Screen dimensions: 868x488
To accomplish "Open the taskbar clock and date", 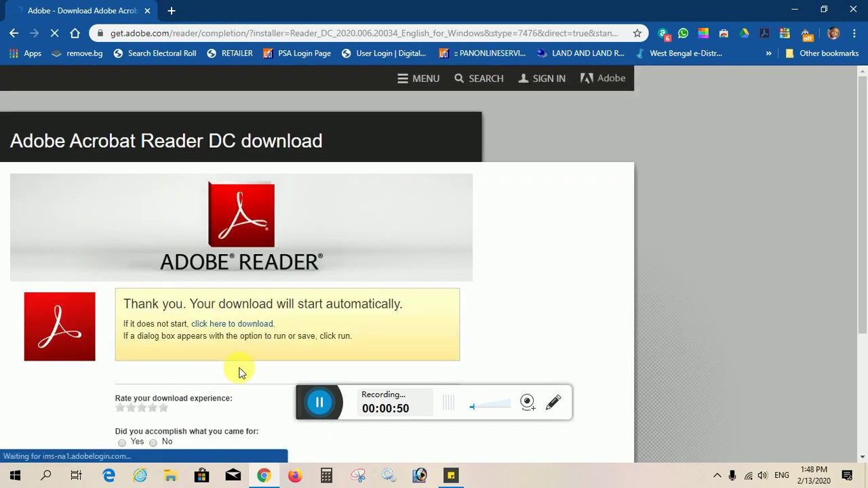I will pyautogui.click(x=814, y=475).
